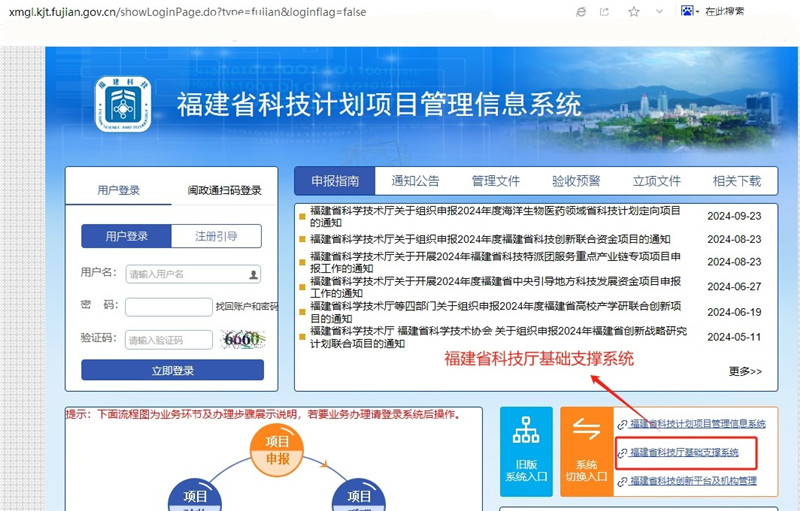
Task: Open the 通知公告 tab
Action: [x=415, y=181]
